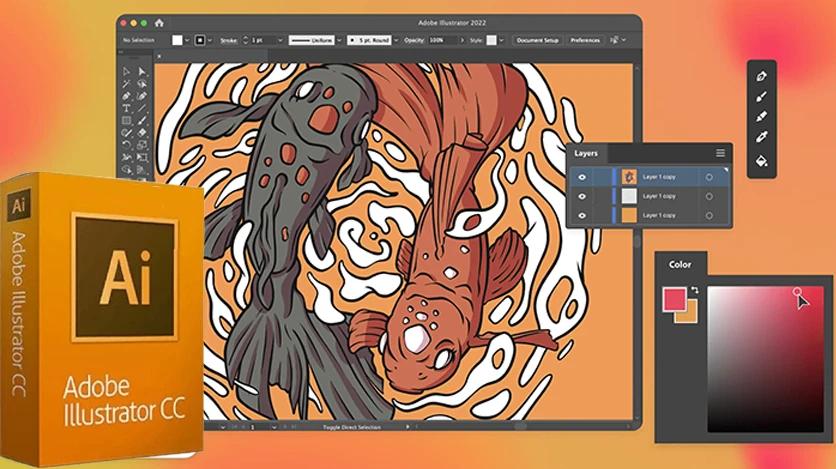Toggle visibility of the bottom layer
This screenshot has height=469, width=836.
click(582, 215)
